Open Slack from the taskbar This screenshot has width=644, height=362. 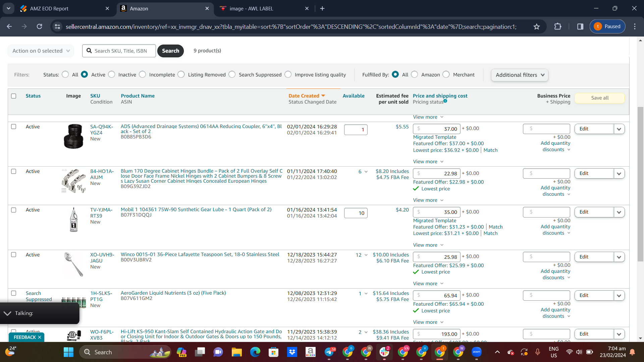pos(384,352)
